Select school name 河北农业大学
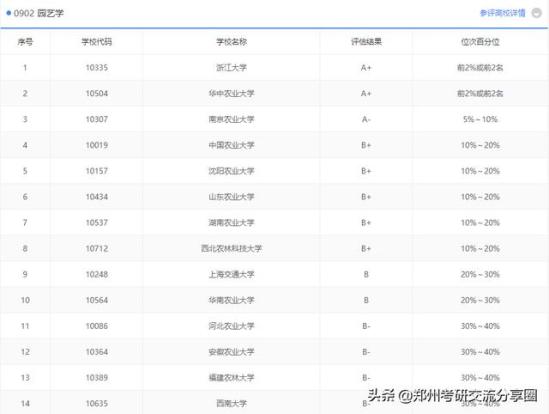This screenshot has height=414, width=549. (231, 326)
